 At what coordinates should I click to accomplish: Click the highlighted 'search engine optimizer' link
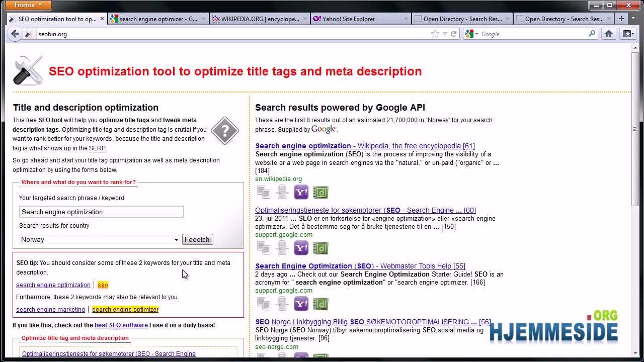[125, 309]
